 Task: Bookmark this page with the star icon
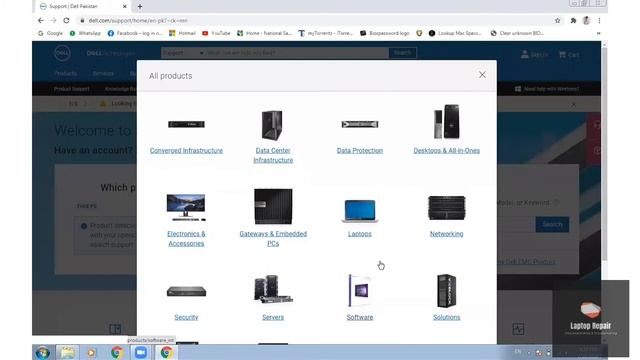[x=558, y=20]
